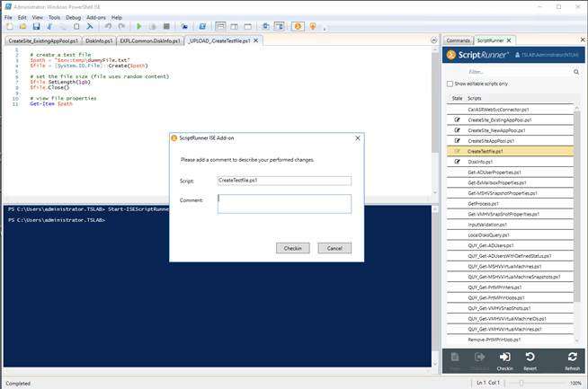Clear the console pane with the blue brush icon
This screenshot has width=588, height=389.
[x=90, y=27]
